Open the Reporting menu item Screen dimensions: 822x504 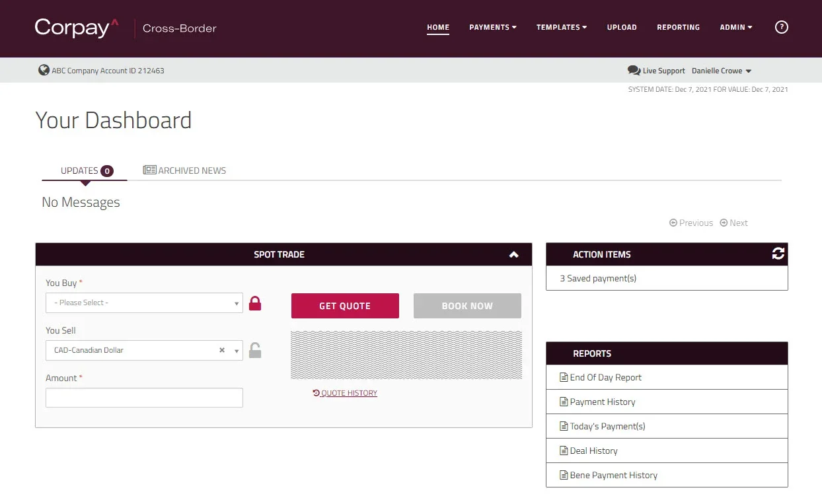tap(678, 27)
